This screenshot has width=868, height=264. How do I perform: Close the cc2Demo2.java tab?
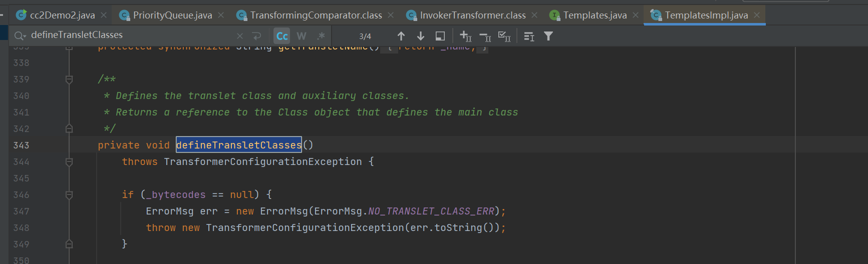coord(104,15)
